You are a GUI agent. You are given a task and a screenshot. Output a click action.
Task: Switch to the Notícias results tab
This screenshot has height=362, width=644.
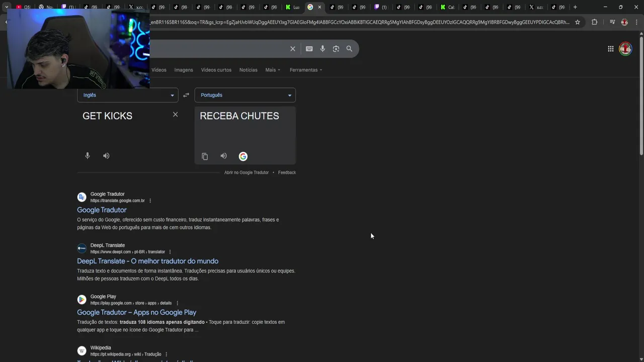coord(248,70)
